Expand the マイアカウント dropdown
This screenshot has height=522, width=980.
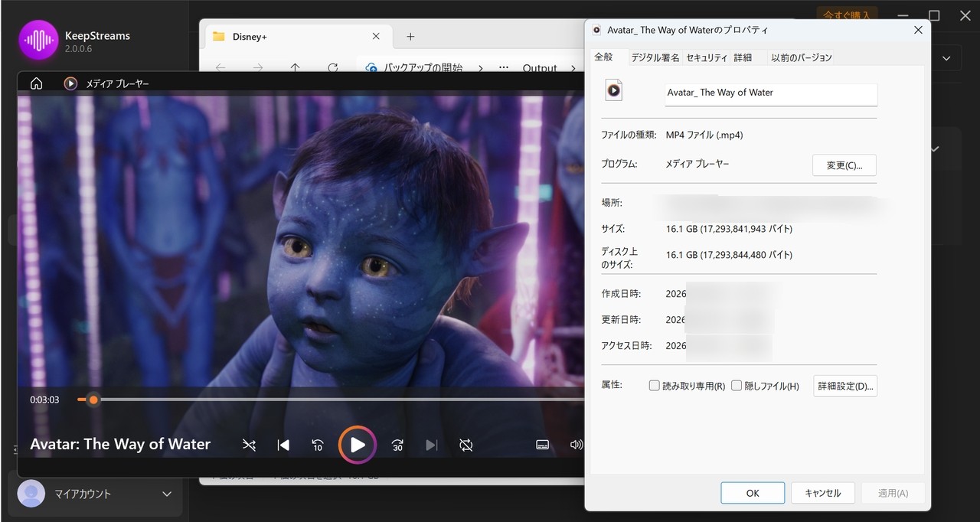(x=167, y=494)
